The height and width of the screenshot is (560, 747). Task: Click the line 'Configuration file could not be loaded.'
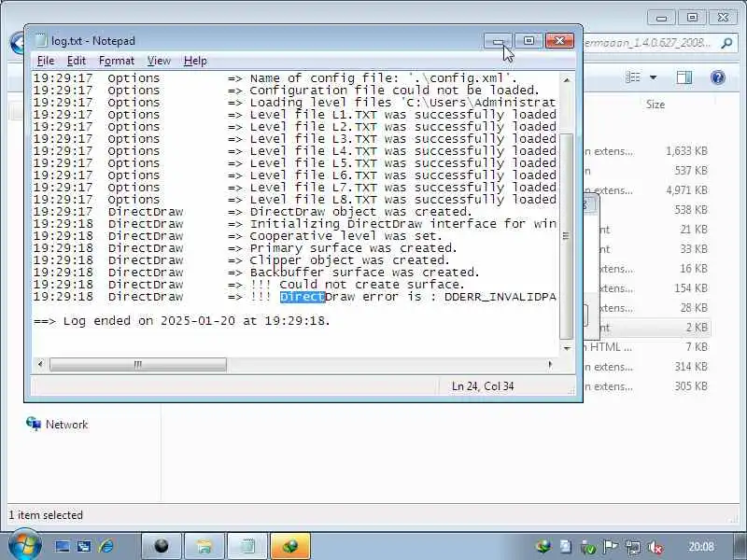(x=394, y=90)
